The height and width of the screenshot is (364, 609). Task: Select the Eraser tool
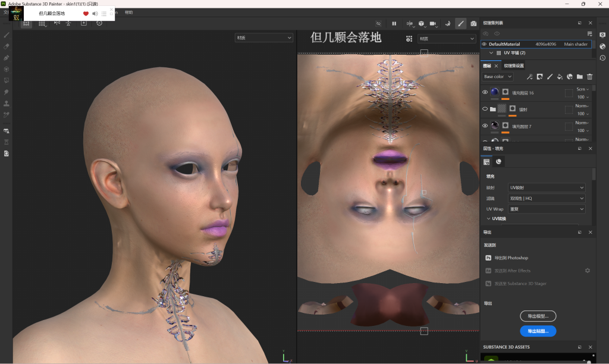point(7,46)
